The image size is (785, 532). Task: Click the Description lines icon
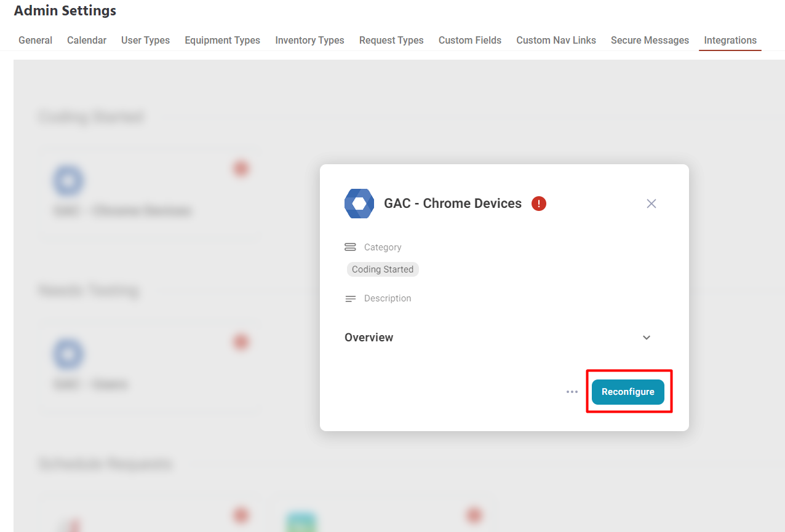point(351,299)
